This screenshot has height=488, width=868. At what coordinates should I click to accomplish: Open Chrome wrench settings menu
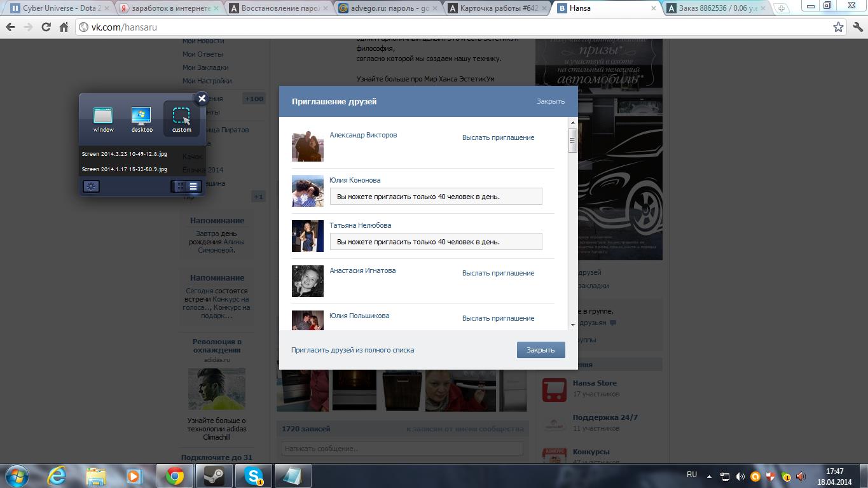(x=857, y=27)
